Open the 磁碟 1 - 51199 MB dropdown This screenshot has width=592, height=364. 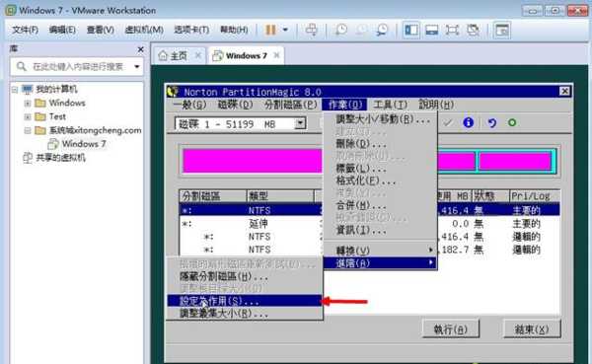[300, 123]
